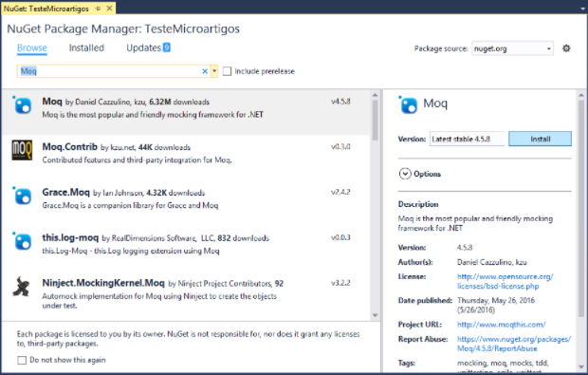588x375 pixels.
Task: Clear the Moq search text with X
Action: (x=205, y=71)
